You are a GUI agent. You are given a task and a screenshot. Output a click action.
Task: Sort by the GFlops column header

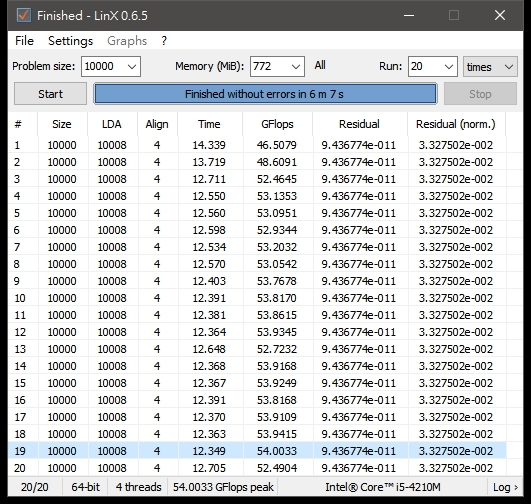click(277, 124)
